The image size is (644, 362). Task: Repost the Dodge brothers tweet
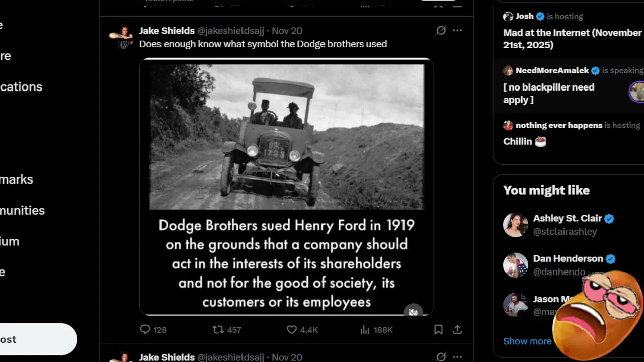[218, 330]
